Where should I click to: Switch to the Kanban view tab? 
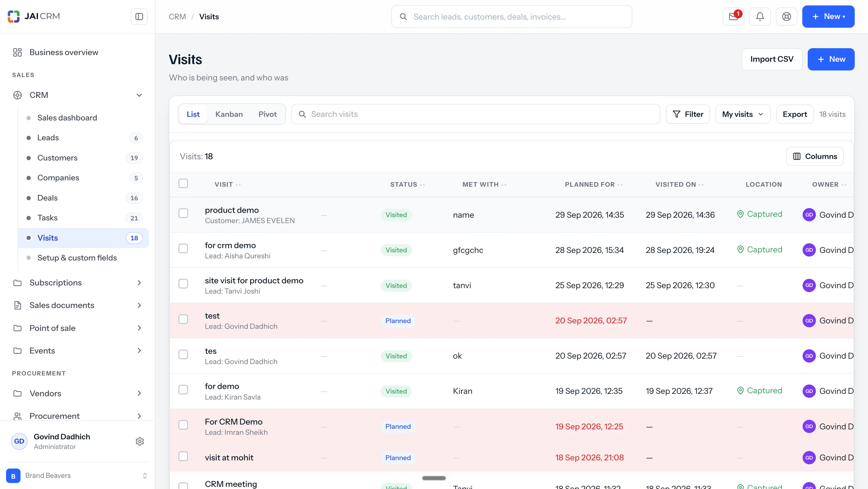tap(229, 114)
